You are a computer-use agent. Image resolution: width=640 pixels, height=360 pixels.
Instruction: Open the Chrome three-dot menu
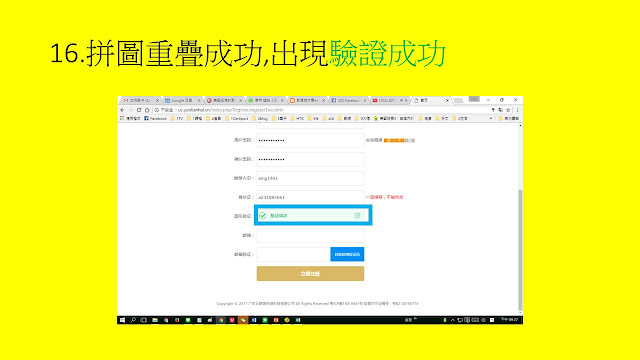[518, 110]
